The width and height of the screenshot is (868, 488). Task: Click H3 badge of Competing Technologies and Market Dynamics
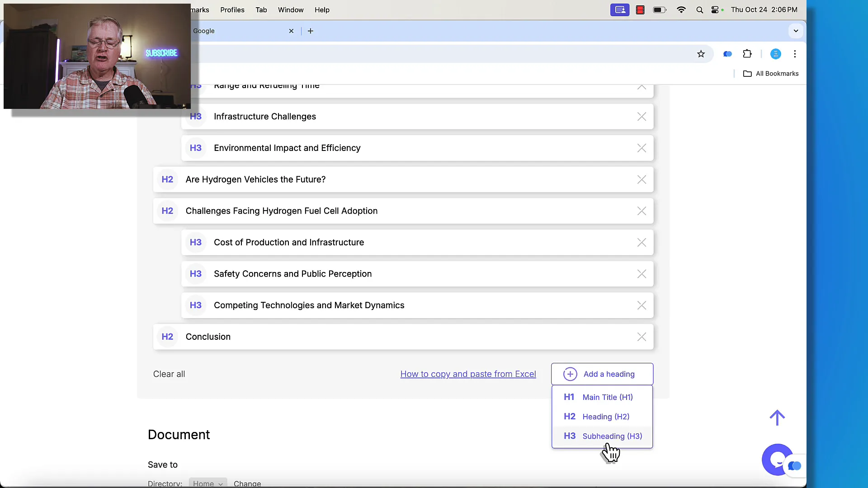coord(196,305)
